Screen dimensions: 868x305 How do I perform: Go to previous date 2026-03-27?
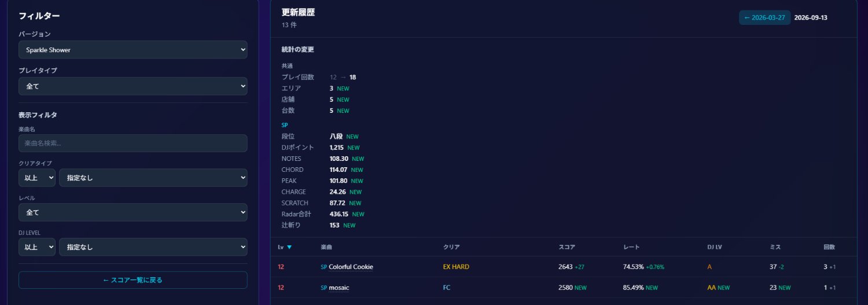pyautogui.click(x=764, y=17)
